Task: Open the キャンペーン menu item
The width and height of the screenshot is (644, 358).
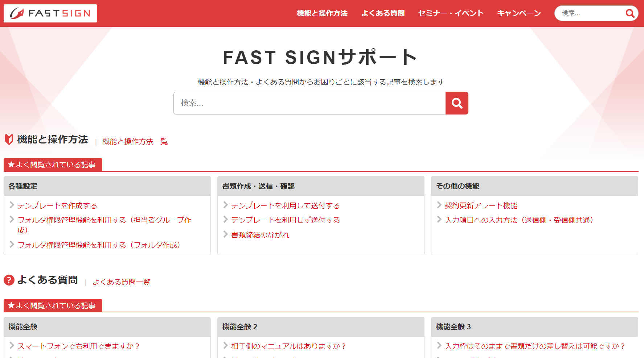Action: (x=519, y=13)
